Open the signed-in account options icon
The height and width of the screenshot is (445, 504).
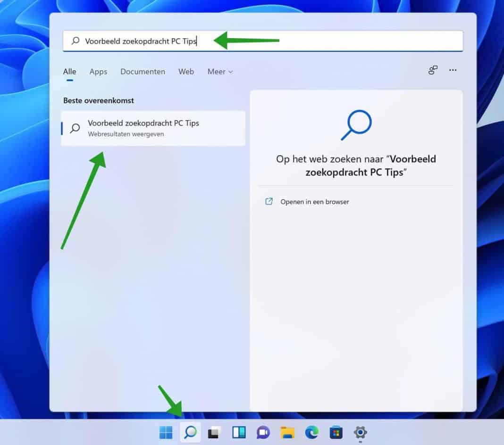[x=433, y=70]
